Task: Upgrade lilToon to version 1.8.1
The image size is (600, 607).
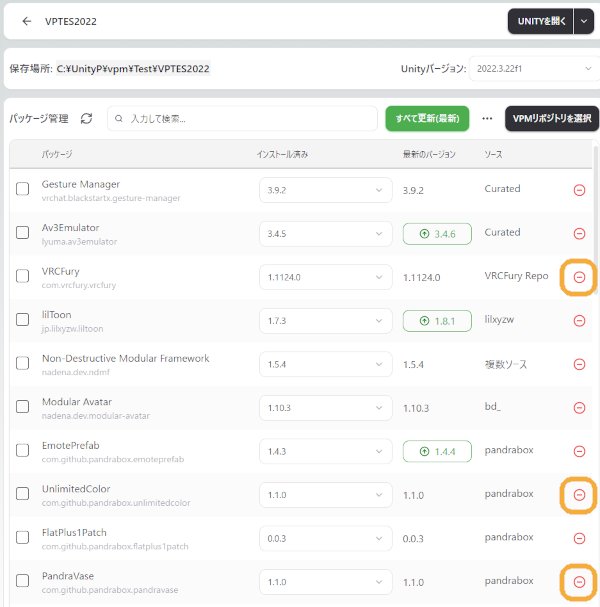Action: point(437,321)
